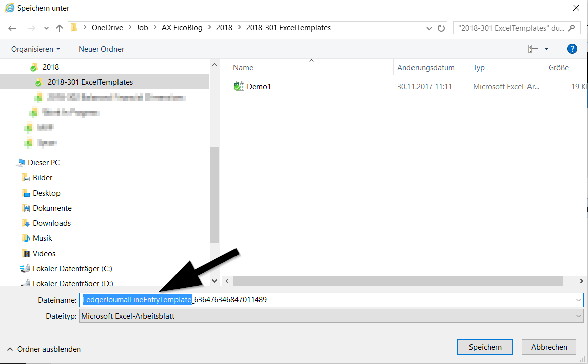Click the blue help question mark icon

pos(572,49)
